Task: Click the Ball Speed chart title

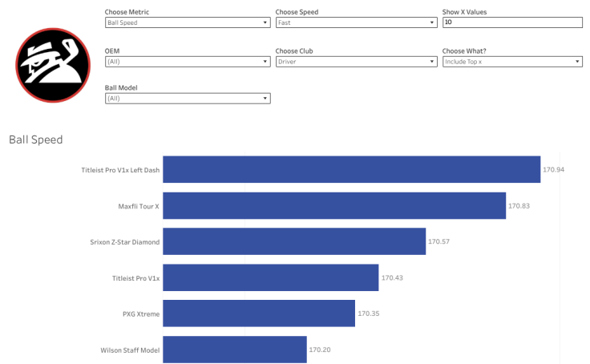Action: click(35, 140)
